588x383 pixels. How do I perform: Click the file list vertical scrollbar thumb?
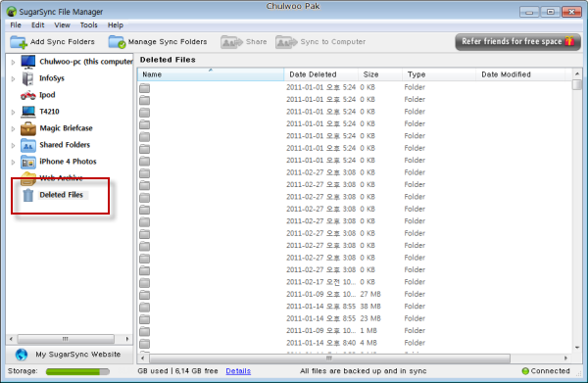[x=577, y=84]
